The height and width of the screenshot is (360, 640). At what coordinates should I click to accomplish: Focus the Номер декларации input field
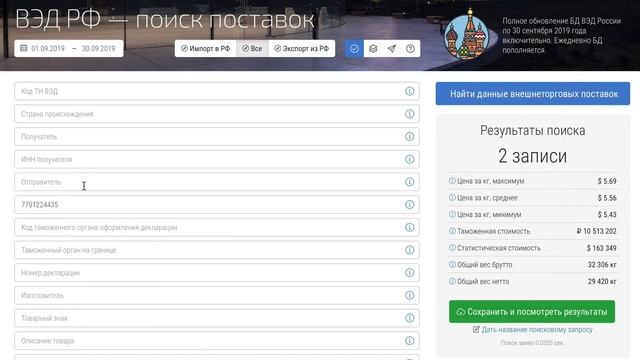point(217,273)
